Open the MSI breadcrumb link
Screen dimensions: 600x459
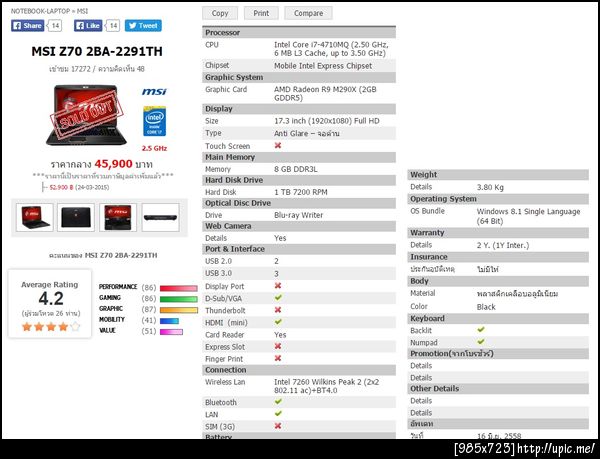(x=82, y=11)
